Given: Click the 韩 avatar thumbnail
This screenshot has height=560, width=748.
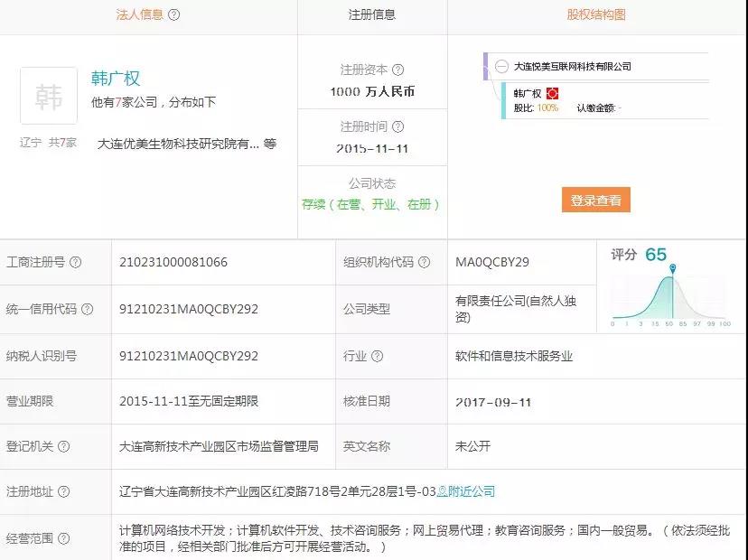Looking at the screenshot, I should pyautogui.click(x=49, y=96).
